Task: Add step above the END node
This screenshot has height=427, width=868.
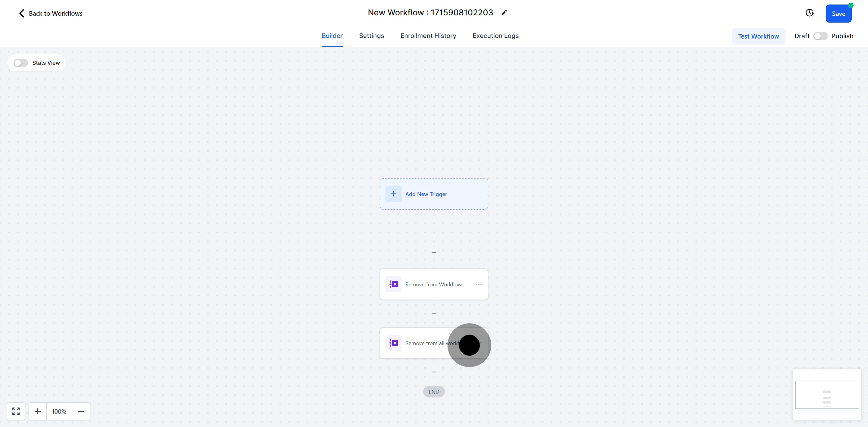Action: (x=434, y=372)
